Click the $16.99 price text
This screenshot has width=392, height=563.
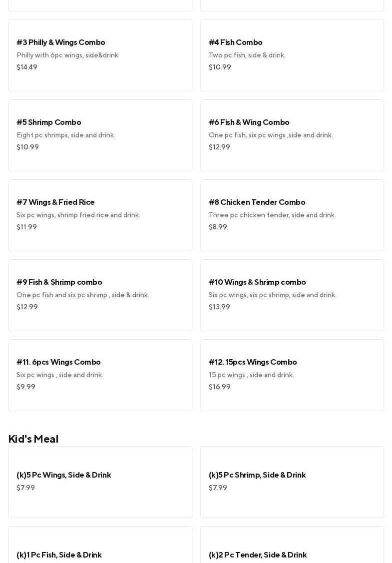(220, 387)
